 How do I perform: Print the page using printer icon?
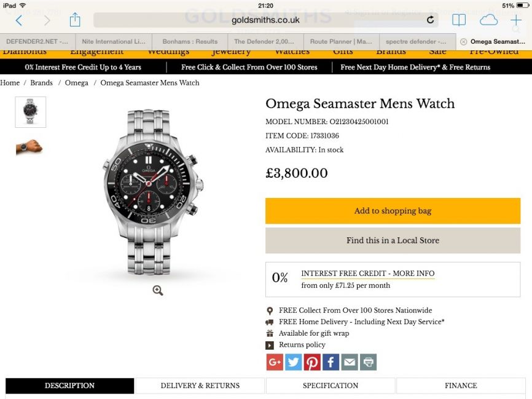tap(368, 362)
